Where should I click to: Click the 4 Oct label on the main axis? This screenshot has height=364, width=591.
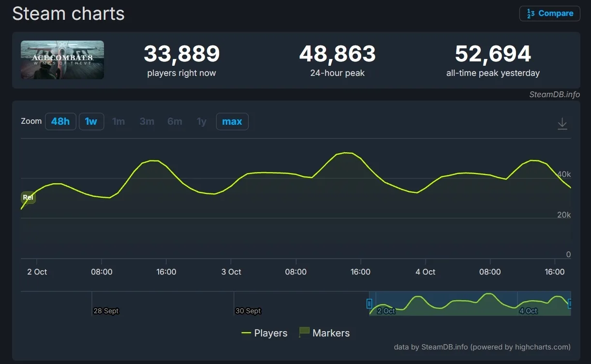426,272
